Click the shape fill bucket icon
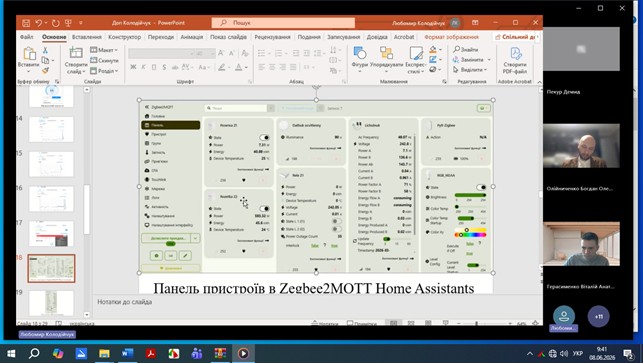This screenshot has height=363, width=643. pyautogui.click(x=433, y=50)
